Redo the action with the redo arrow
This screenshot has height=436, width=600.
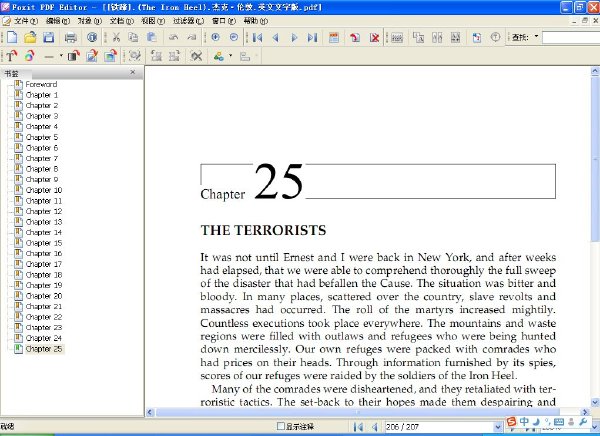191,37
